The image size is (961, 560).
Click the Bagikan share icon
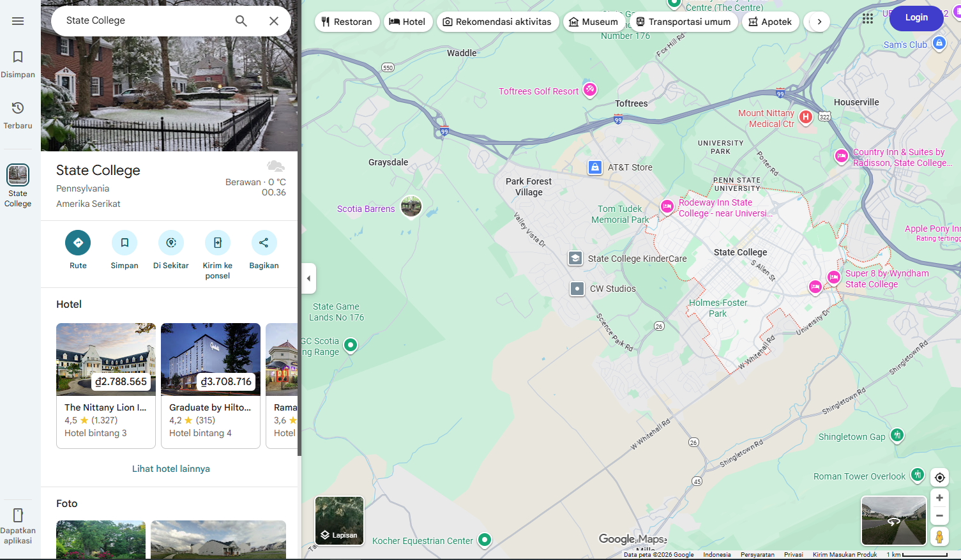(x=264, y=243)
